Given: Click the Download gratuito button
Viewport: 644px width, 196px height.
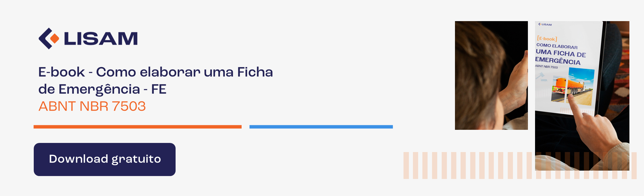Looking at the screenshot, I should 105,159.
